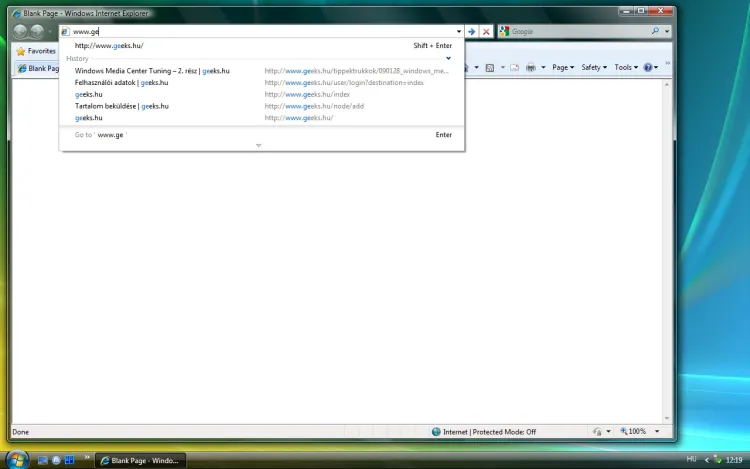Screen dimensions: 750x469
Task: Click into the Google search box
Action: (x=575, y=32)
